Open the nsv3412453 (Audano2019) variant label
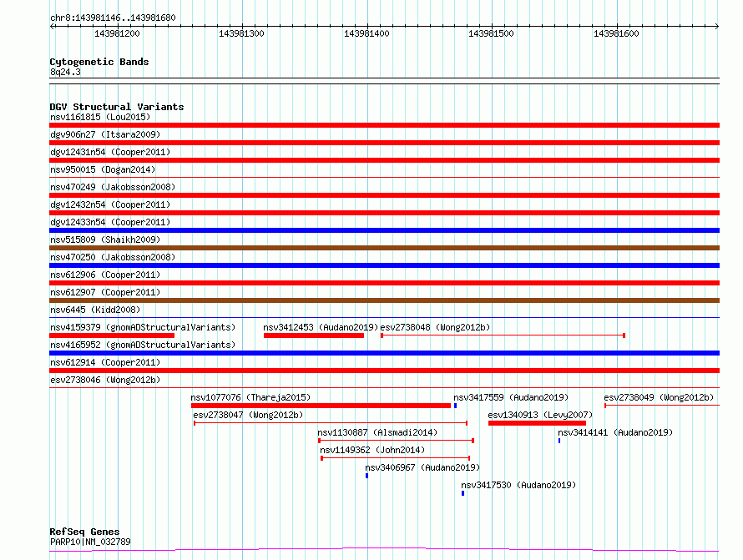 [321, 327]
